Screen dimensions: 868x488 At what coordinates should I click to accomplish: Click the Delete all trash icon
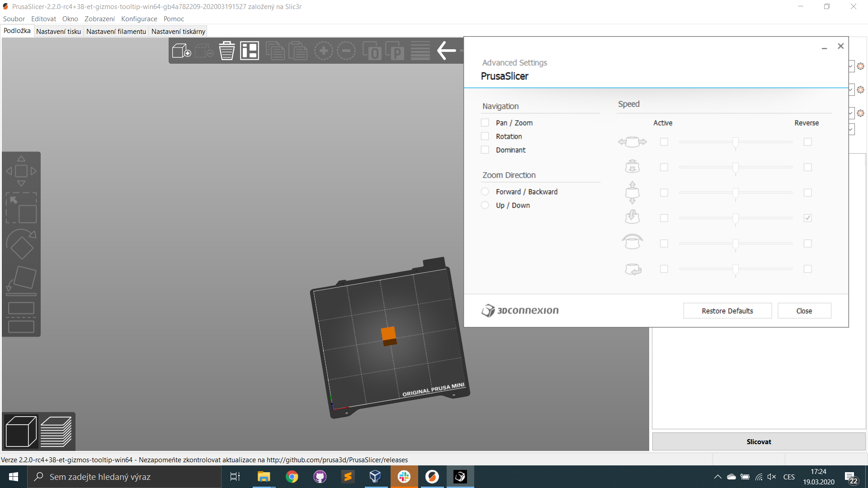point(226,51)
